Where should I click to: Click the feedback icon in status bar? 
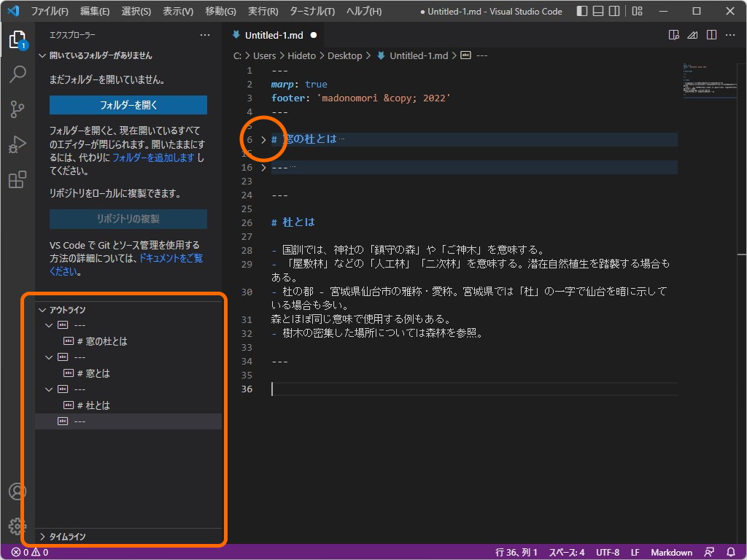[709, 553]
